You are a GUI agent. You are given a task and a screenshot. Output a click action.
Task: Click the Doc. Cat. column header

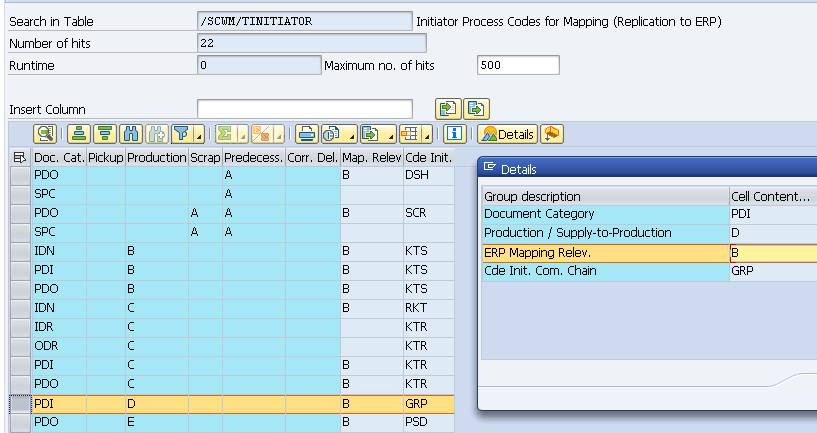pyautogui.click(x=59, y=157)
